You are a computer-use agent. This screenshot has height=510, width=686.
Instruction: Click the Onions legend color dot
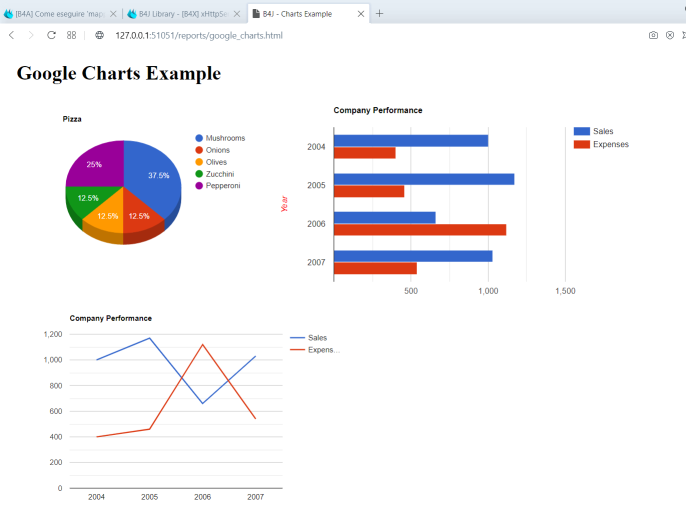[199, 150]
